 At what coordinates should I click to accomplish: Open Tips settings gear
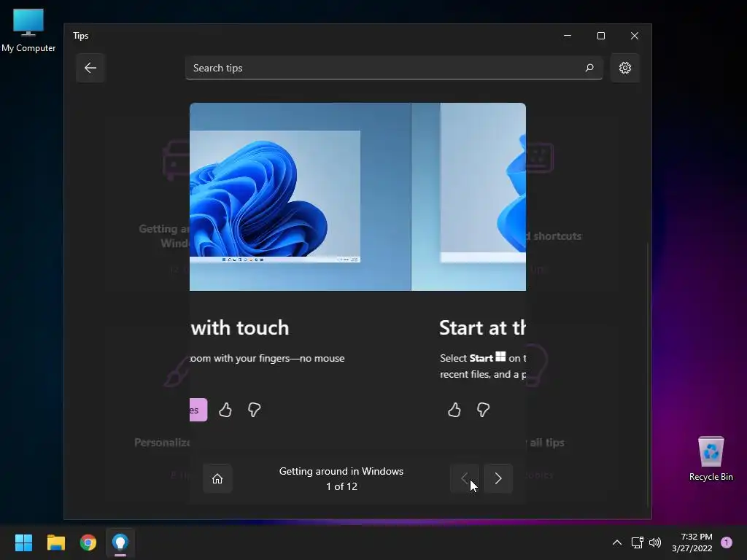point(624,68)
